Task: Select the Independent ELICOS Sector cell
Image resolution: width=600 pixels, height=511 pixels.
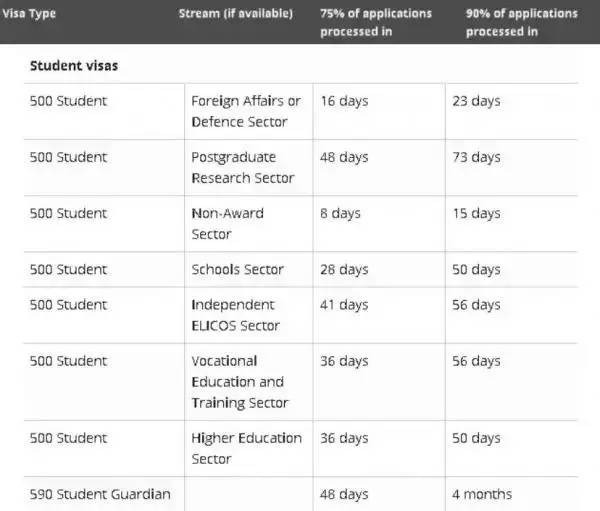Action: 235,315
